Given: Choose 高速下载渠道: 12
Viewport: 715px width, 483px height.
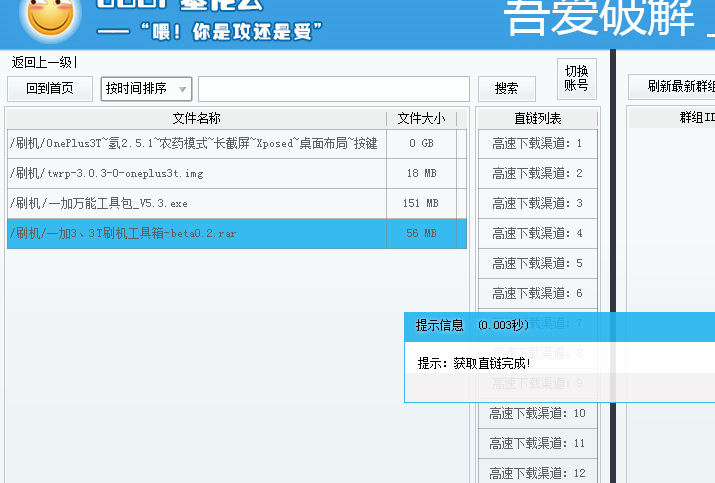Looking at the screenshot, I should pos(538,472).
